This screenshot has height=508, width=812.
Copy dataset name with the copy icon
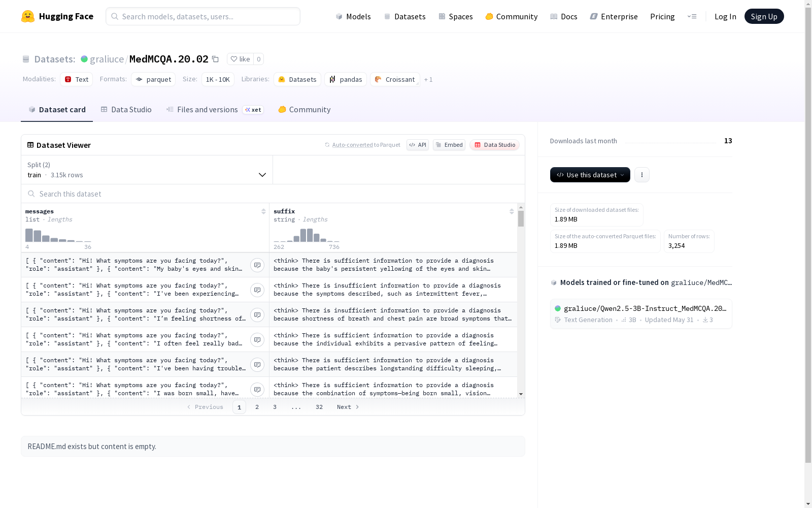click(215, 59)
